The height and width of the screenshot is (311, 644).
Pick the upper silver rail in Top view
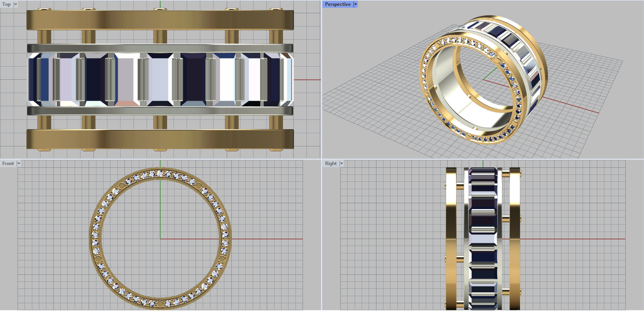[x=160, y=48]
